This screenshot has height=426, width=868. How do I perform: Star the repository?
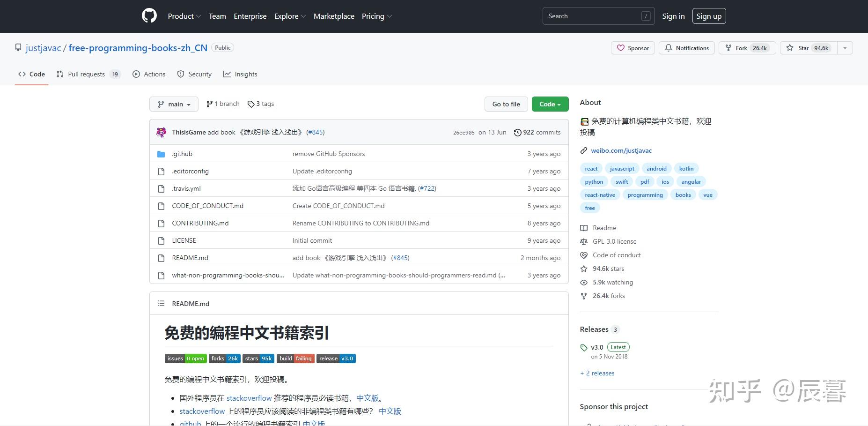(807, 48)
